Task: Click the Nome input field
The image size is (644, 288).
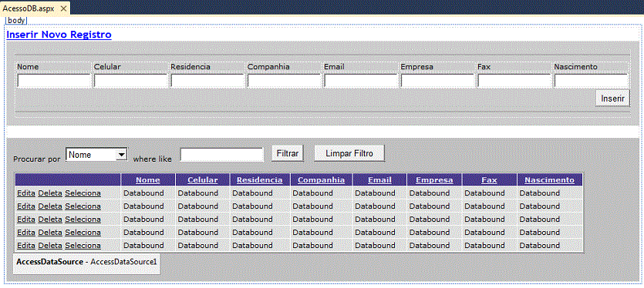Action: tap(53, 81)
